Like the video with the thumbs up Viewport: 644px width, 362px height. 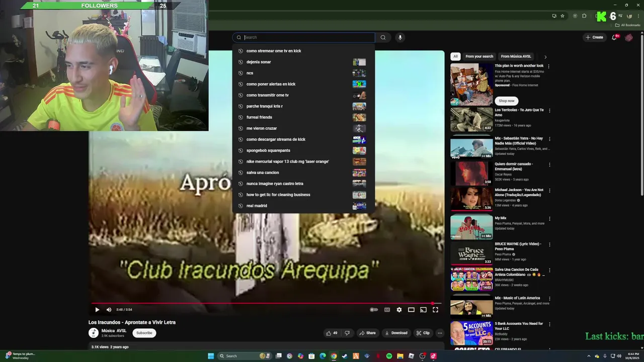click(x=332, y=333)
